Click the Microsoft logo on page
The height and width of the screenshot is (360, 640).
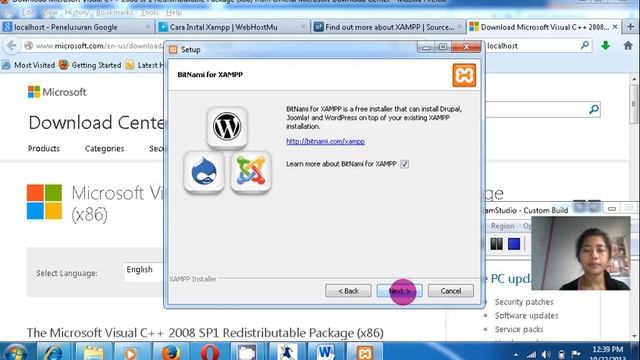click(x=57, y=92)
